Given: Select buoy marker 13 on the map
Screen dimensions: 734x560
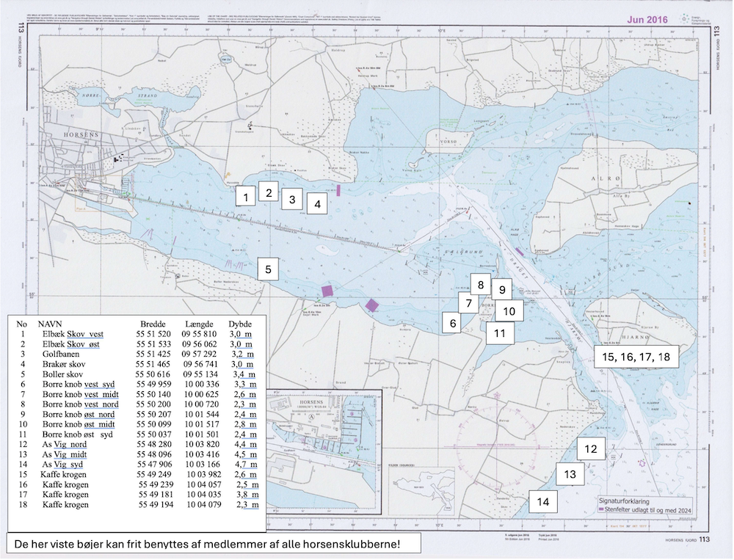Looking at the screenshot, I should click(570, 474).
